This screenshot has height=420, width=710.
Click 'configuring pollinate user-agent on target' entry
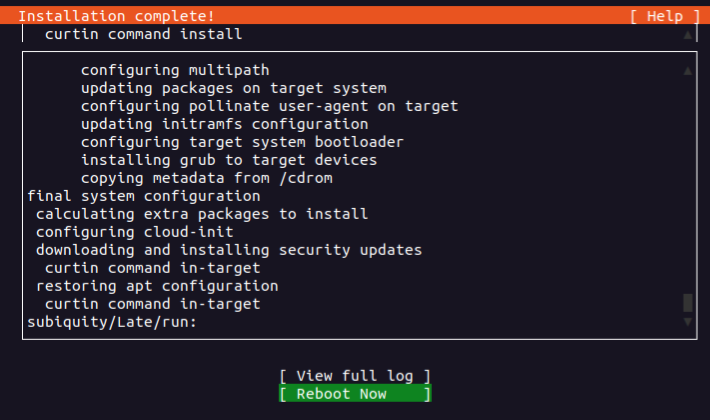[269, 106]
